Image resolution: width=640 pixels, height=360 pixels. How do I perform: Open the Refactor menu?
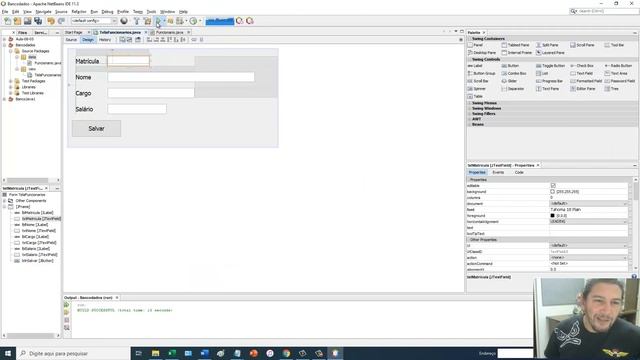click(x=79, y=12)
